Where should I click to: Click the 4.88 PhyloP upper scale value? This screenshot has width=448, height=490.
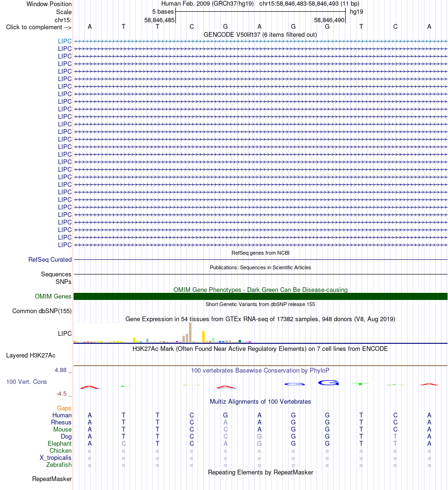tap(61, 370)
